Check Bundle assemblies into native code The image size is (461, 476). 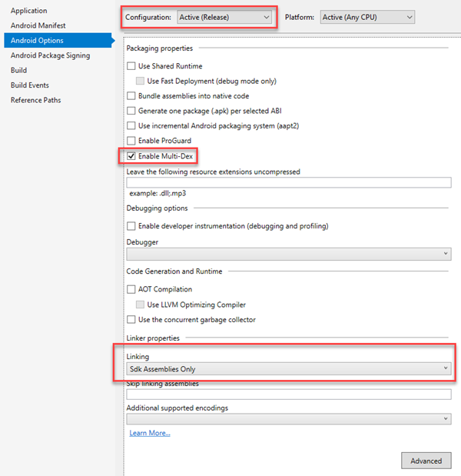[x=131, y=96]
